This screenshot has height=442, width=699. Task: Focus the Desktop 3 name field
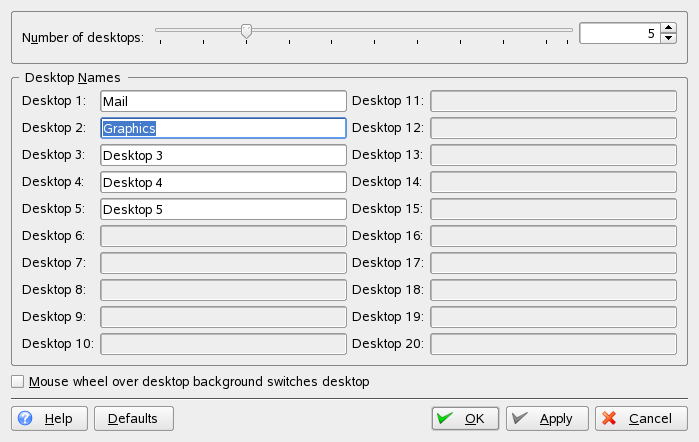pos(223,155)
